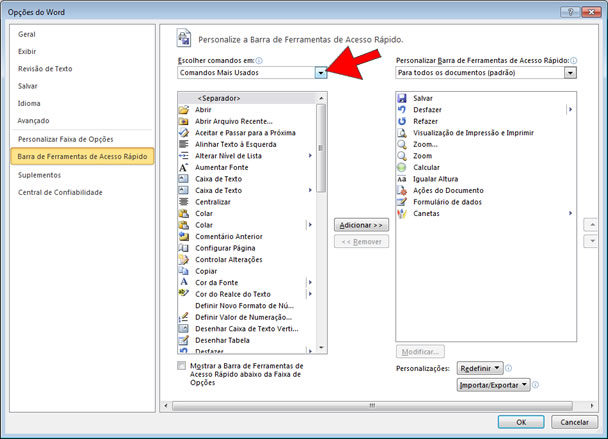Click the Igualar Altura icon

402,179
